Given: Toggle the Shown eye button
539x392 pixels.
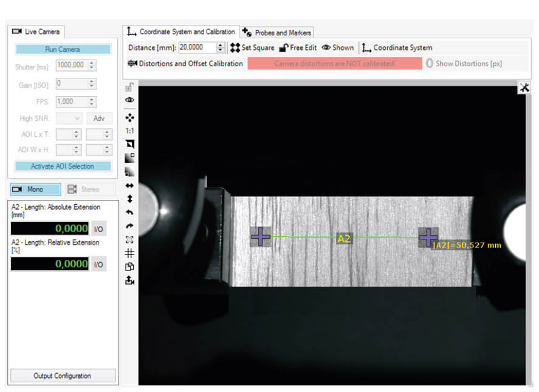Looking at the screenshot, I should tap(338, 48).
